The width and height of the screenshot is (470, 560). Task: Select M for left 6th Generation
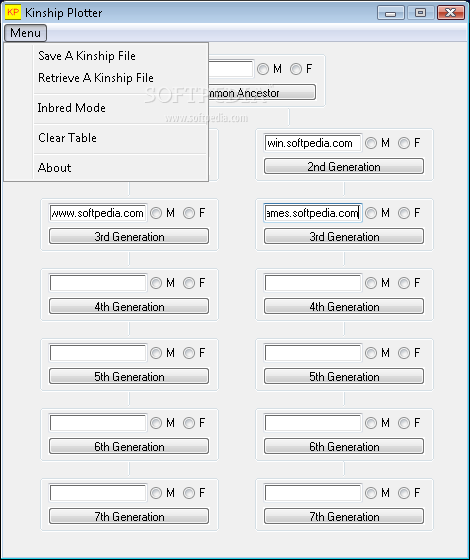click(x=156, y=423)
